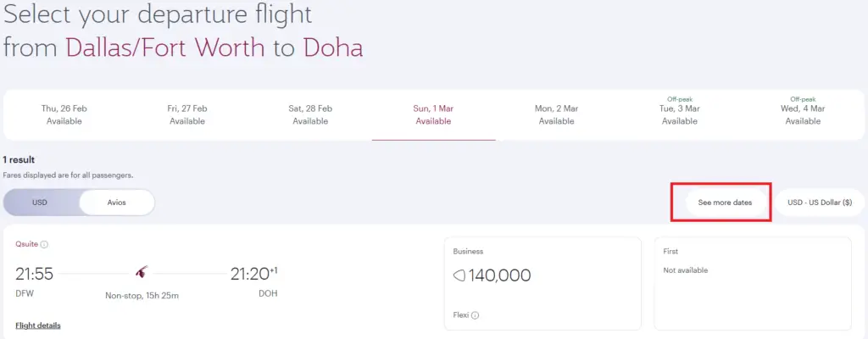Choose off-peak Tue, 3 Mar tab
This screenshot has height=339, width=868.
tap(680, 113)
